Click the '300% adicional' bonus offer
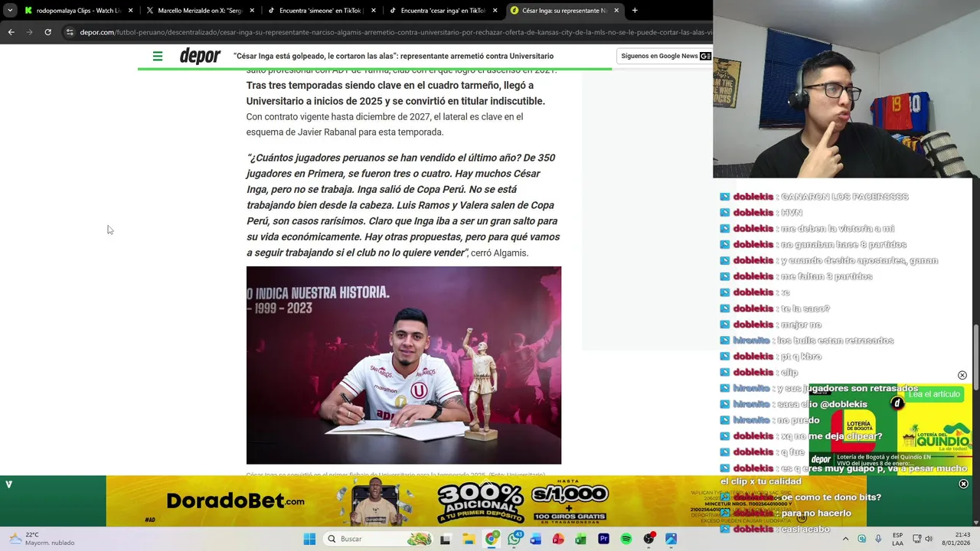The image size is (980, 551). coord(481,503)
